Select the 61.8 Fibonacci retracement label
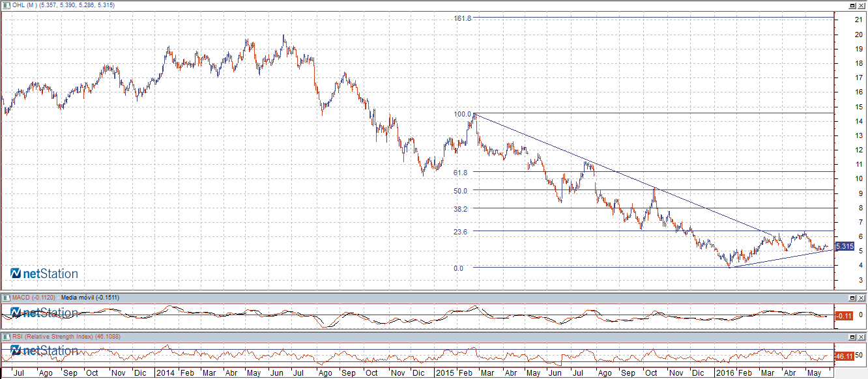The height and width of the screenshot is (379, 868). pyautogui.click(x=462, y=173)
